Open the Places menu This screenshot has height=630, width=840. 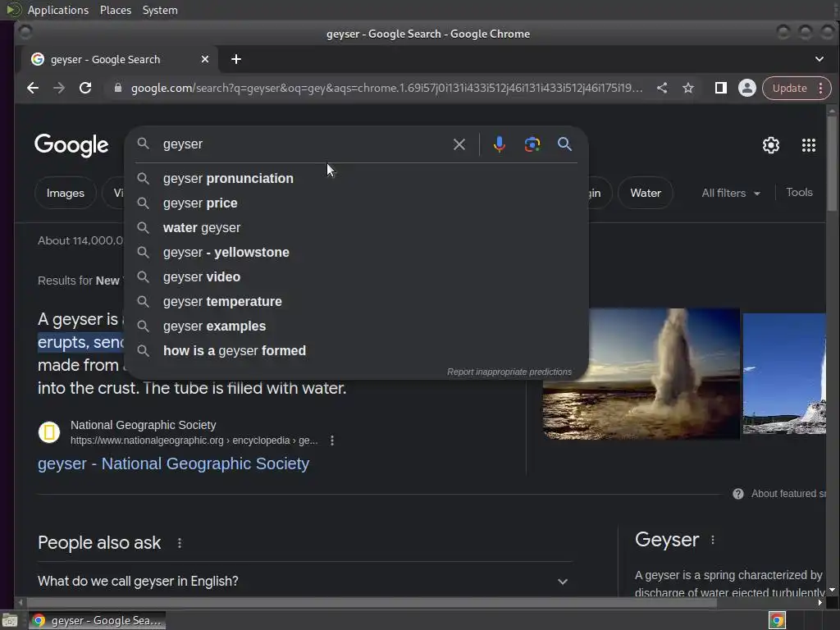point(115,10)
